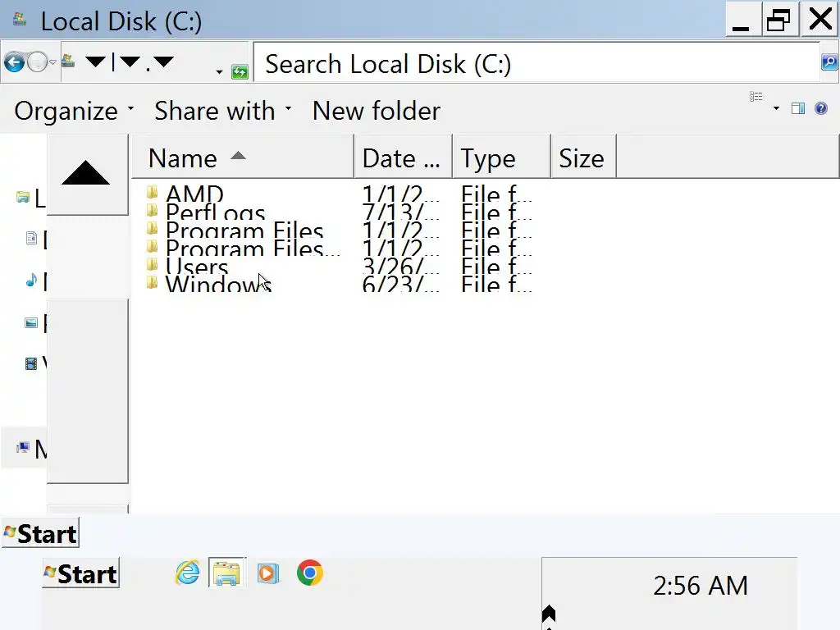This screenshot has height=630, width=840.
Task: Click the magnifier search icon
Action: pos(829,62)
